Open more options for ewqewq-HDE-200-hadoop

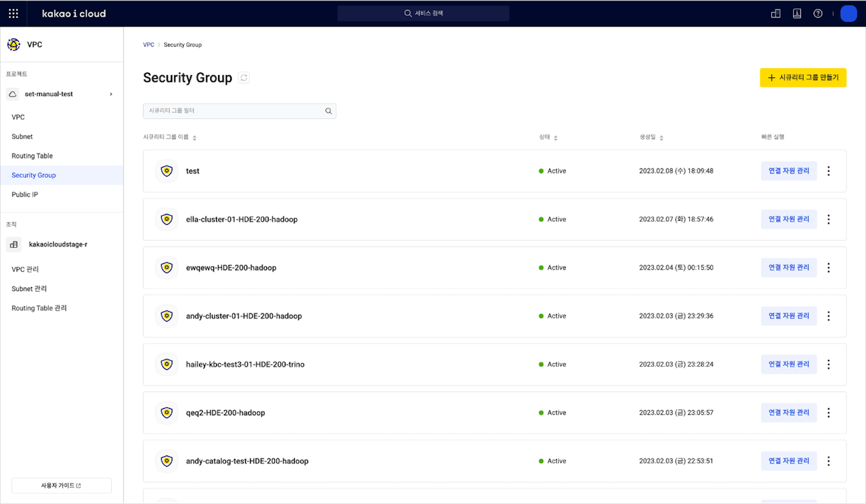point(828,268)
